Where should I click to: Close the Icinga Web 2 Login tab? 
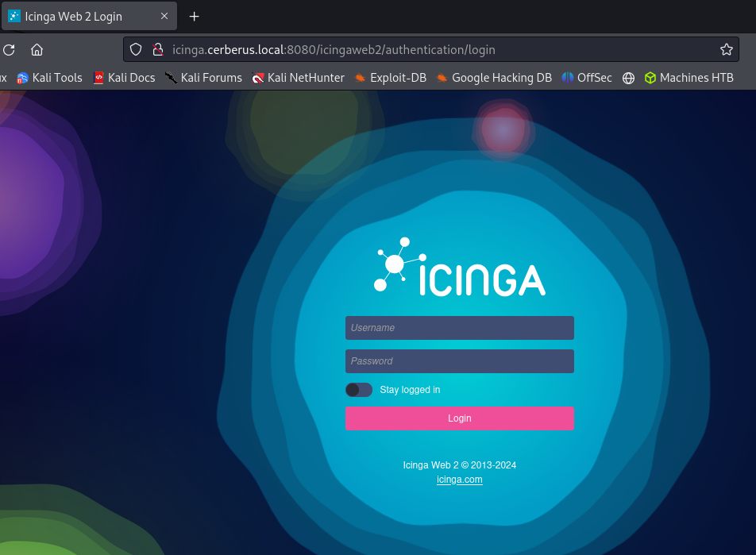pyautogui.click(x=164, y=16)
